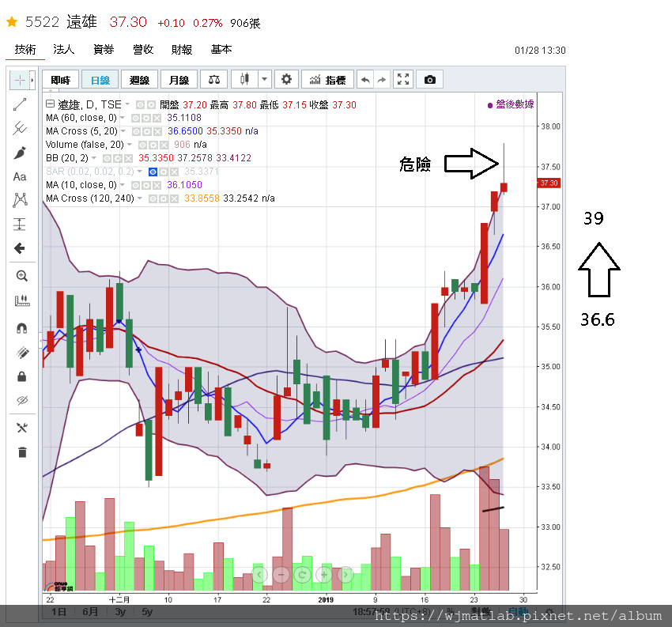Open chart settings gear in top toolbar
672x627 pixels.
pos(286,79)
